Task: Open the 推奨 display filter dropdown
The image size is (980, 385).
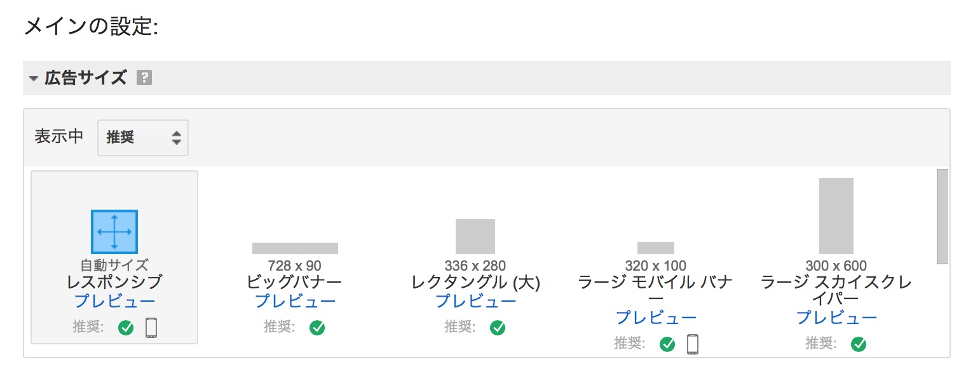Action: tap(143, 137)
